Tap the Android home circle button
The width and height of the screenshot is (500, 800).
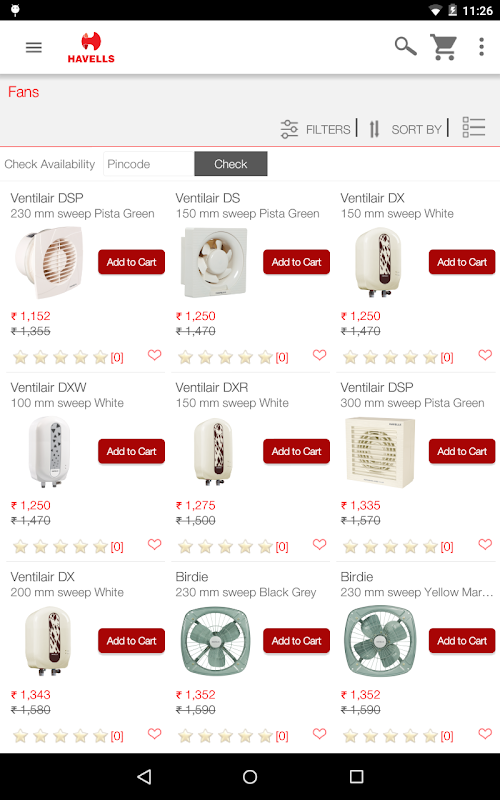[250, 777]
